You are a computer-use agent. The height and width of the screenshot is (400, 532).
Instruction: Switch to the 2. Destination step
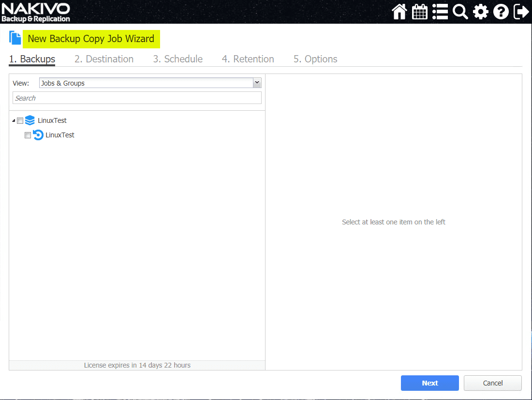[x=104, y=59]
